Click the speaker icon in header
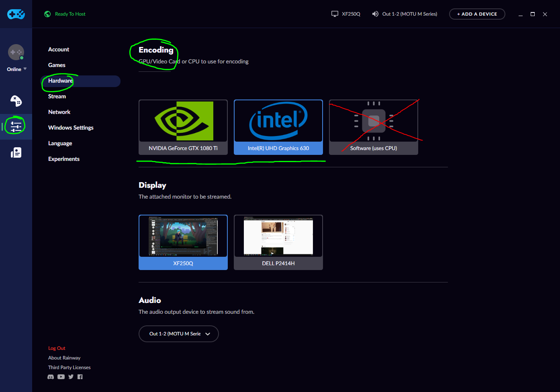The image size is (560, 392). 375,14
